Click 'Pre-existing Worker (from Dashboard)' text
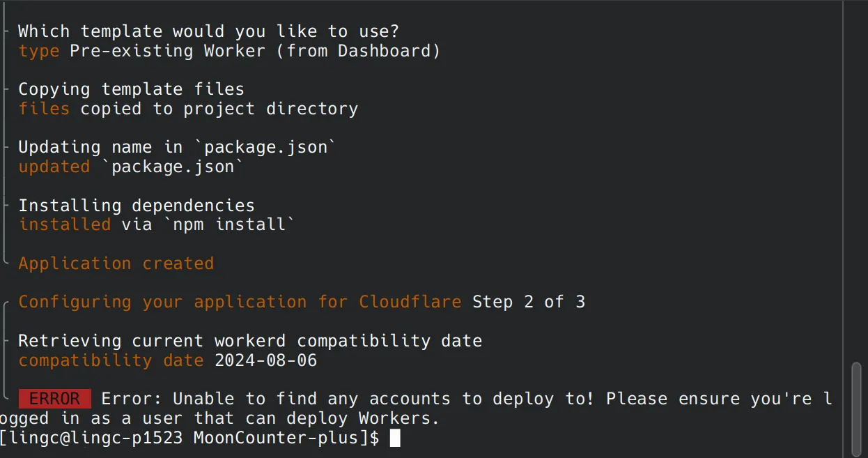This screenshot has width=868, height=458. (x=255, y=51)
